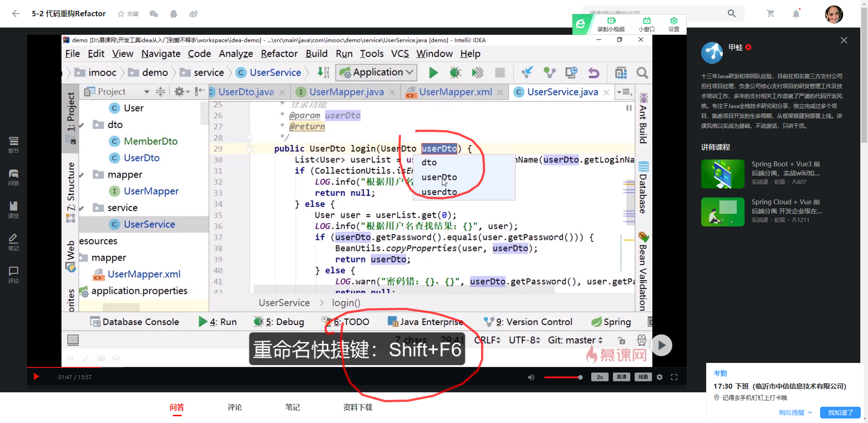Click the VCS commit icon in toolbar

click(x=549, y=72)
